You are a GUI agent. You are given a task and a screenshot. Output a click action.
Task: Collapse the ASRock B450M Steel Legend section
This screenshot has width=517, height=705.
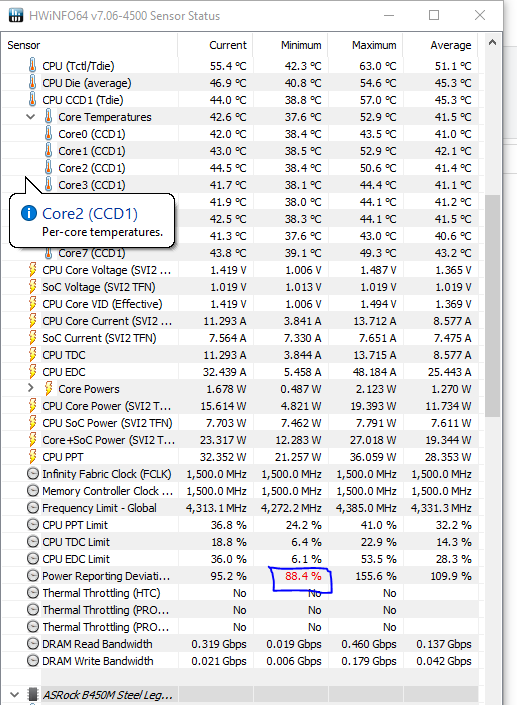[x=14, y=695]
